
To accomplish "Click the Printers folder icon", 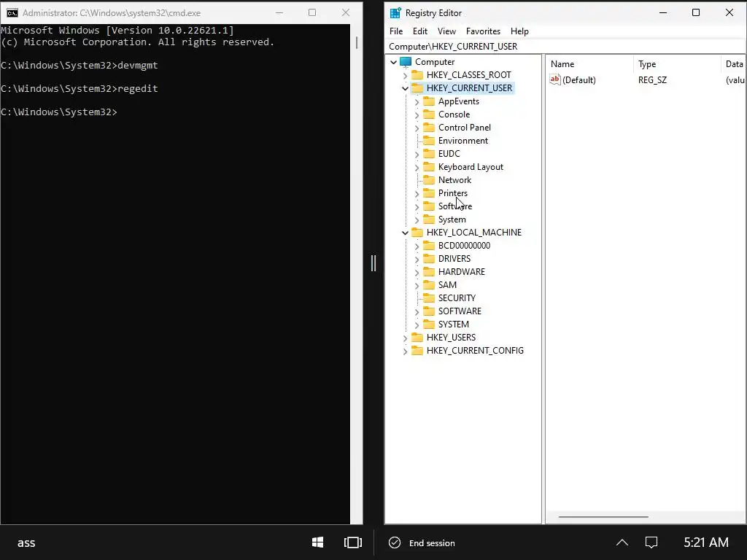I will (429, 192).
